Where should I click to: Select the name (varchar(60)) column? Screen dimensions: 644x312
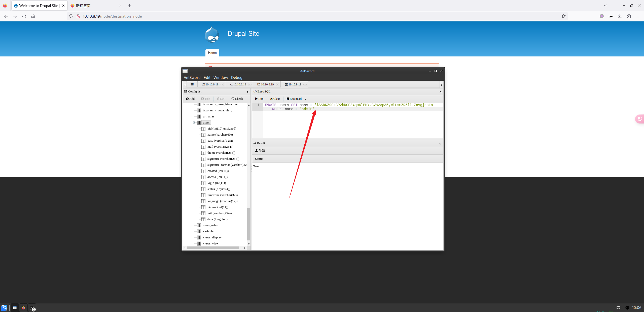pyautogui.click(x=220, y=135)
